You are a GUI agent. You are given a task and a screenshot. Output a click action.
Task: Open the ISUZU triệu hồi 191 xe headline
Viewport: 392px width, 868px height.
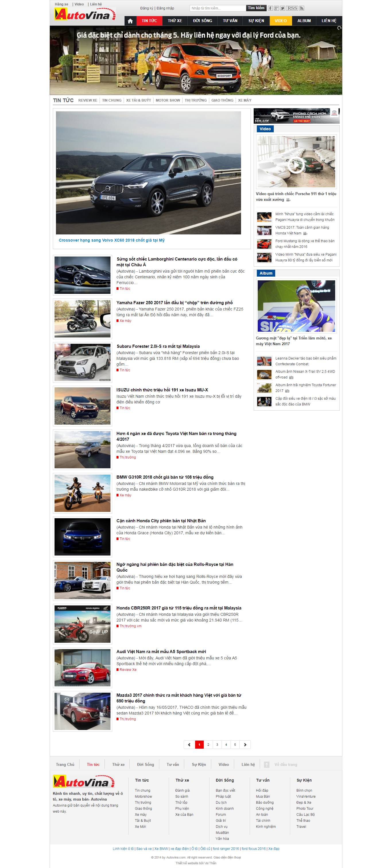click(x=162, y=390)
